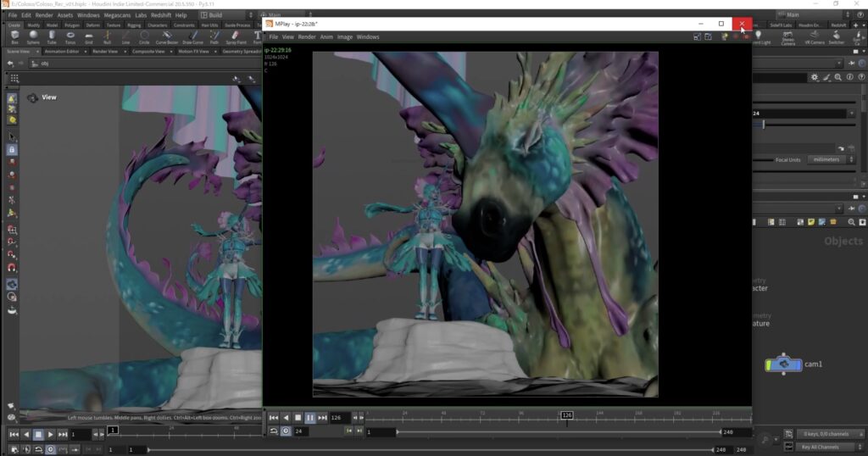Open Key All Channels dropdown
This screenshot has width=868, height=456.
tap(821, 447)
